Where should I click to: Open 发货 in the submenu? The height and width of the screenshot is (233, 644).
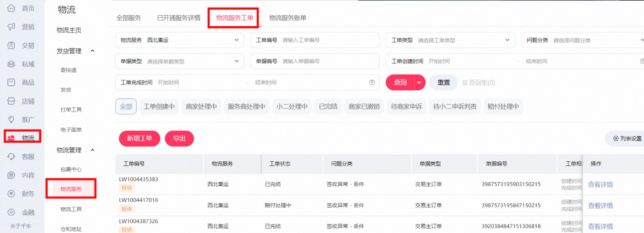(66, 90)
